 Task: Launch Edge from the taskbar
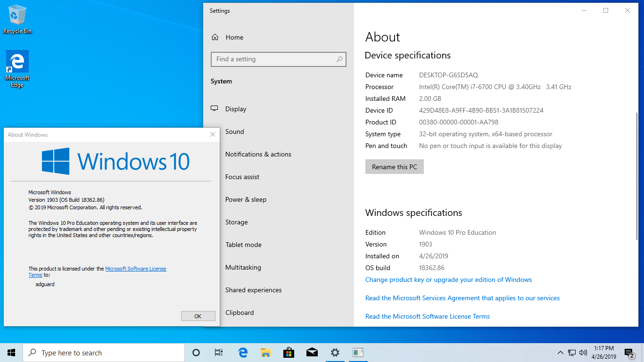[243, 353]
